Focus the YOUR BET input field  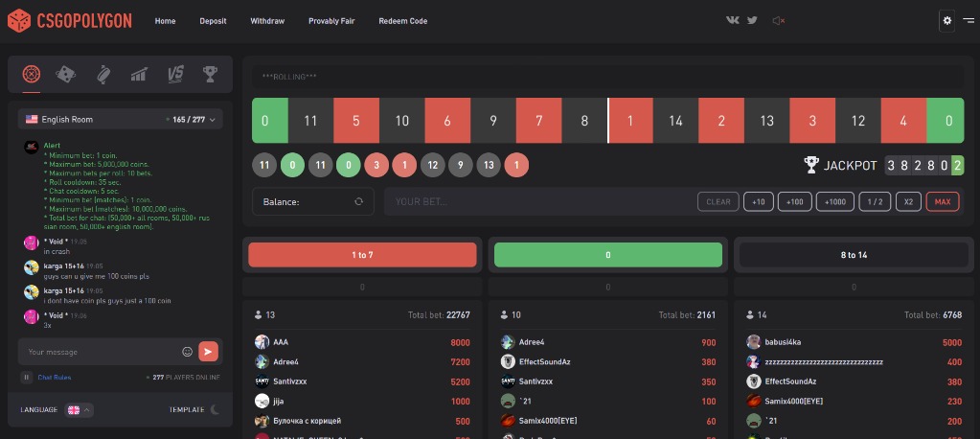coord(537,201)
